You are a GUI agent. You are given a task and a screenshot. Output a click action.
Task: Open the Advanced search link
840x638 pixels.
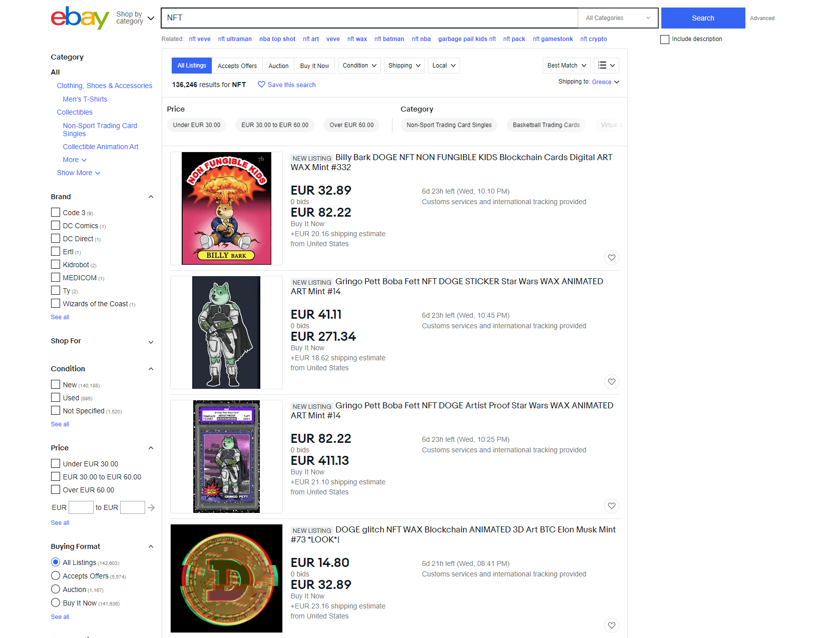[x=762, y=18]
